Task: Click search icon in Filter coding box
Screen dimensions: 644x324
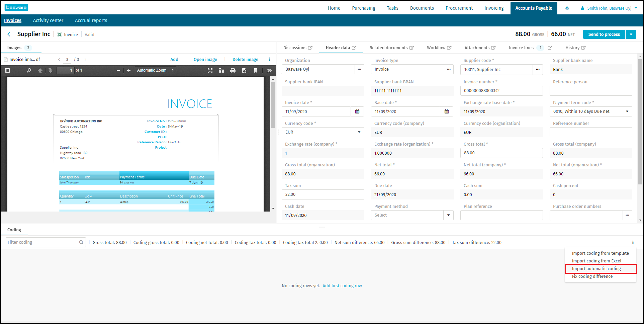Action: 81,242
